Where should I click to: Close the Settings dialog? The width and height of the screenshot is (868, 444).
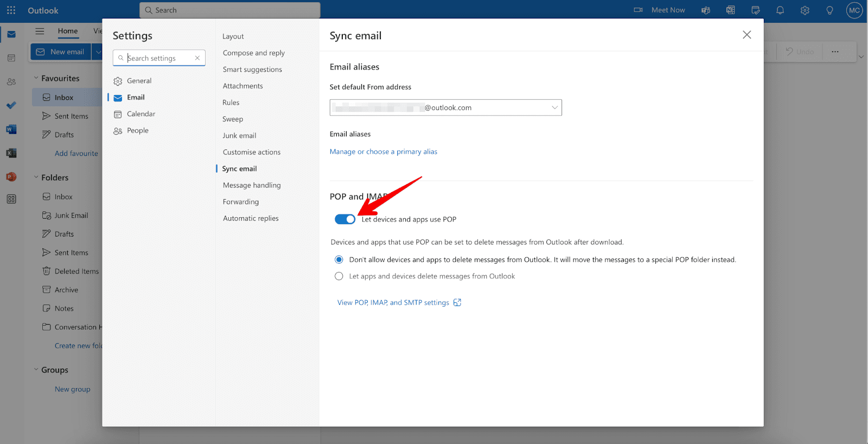pos(746,35)
